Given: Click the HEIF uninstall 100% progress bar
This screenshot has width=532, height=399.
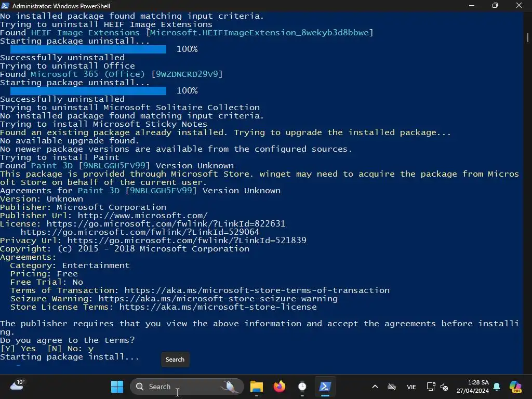Looking at the screenshot, I should coord(88,49).
